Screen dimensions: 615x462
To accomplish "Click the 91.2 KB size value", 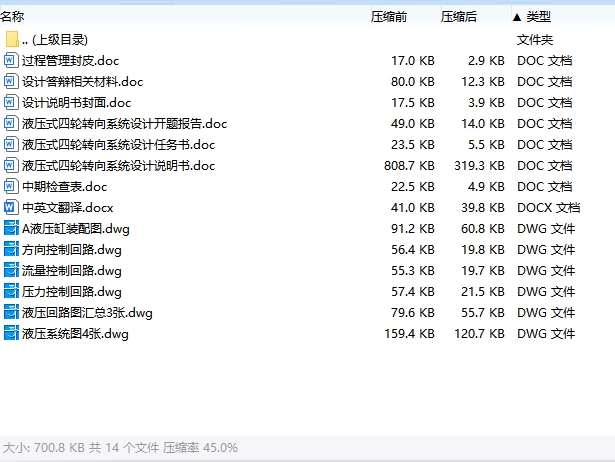I will pos(413,228).
